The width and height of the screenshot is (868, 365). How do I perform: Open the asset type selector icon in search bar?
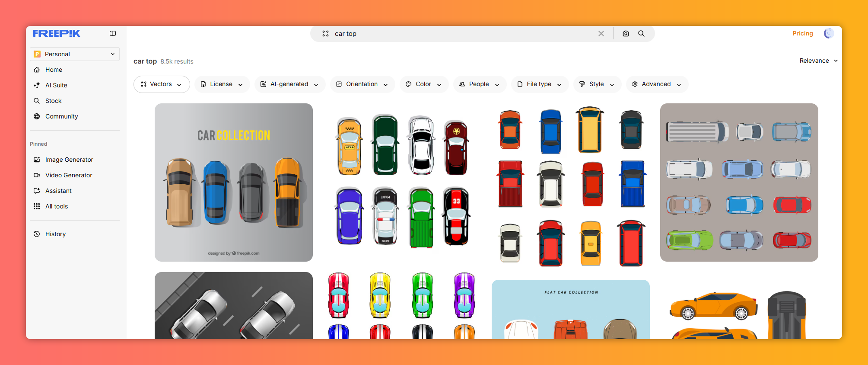click(326, 34)
